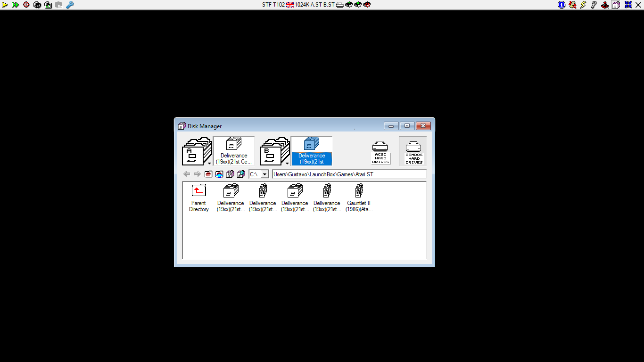Open the ACSI Hard Drives settings
Screen dimensions: 644x362
tap(380, 151)
